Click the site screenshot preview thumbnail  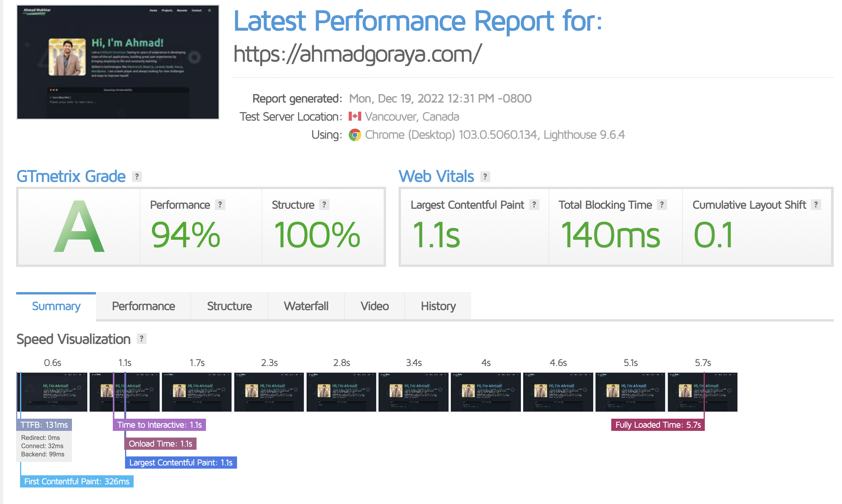pos(118,62)
